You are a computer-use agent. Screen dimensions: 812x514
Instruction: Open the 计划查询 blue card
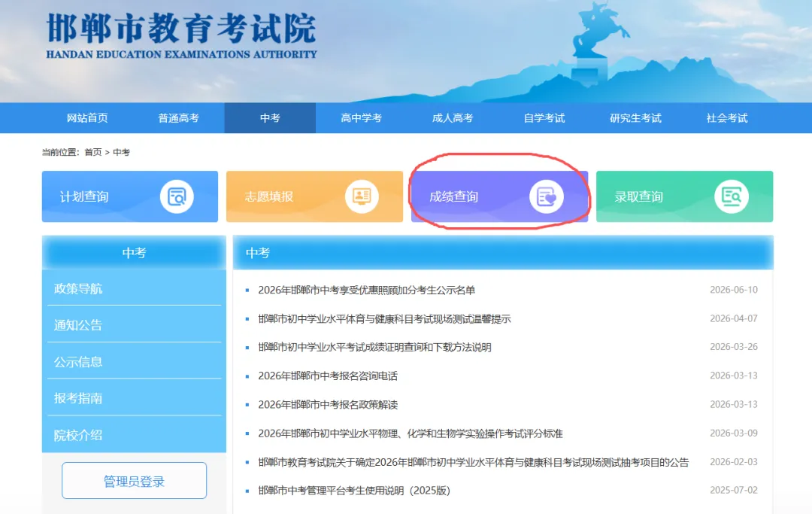point(130,196)
